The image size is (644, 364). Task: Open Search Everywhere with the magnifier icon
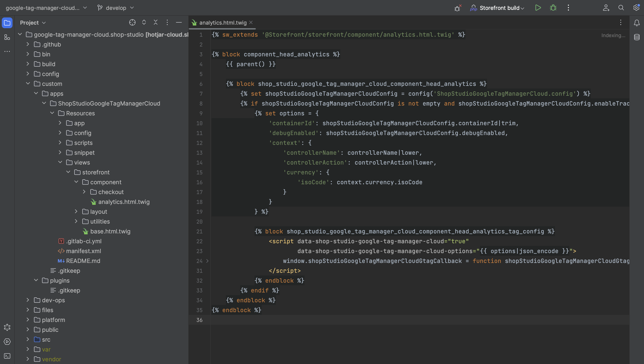tap(621, 8)
